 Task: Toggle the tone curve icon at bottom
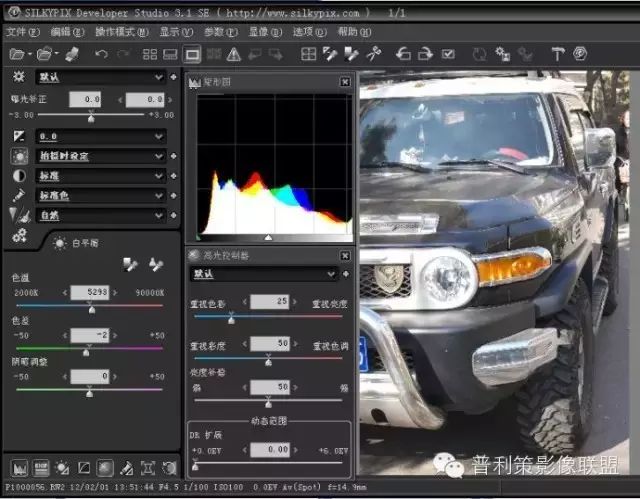(84, 468)
